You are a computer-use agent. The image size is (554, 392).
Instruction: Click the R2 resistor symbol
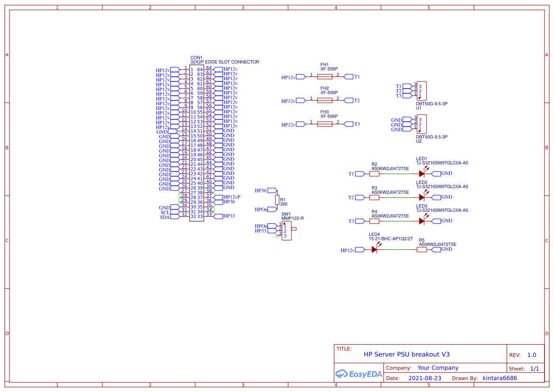point(374,174)
